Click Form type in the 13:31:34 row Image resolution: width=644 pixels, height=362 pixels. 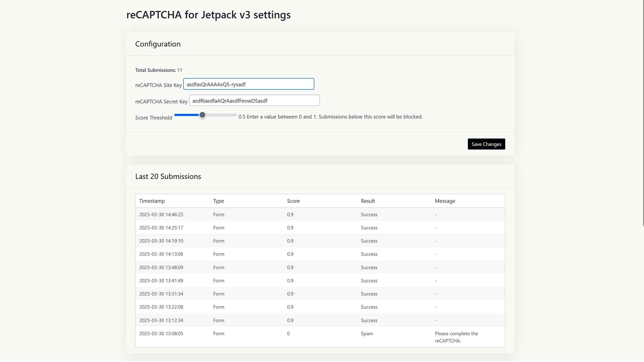[219, 294]
